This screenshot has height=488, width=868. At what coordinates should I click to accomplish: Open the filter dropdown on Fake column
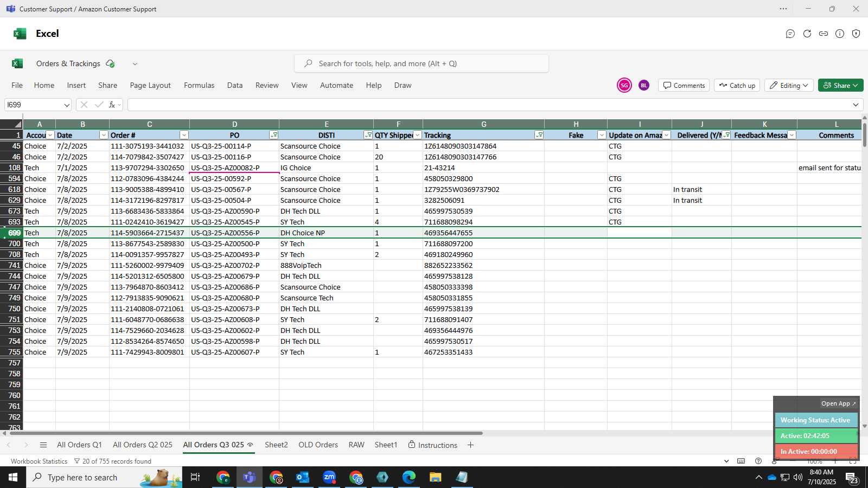point(602,135)
